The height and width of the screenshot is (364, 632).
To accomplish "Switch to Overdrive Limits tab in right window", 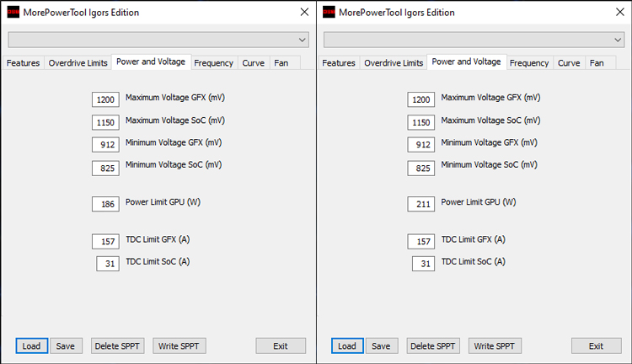I will 394,63.
